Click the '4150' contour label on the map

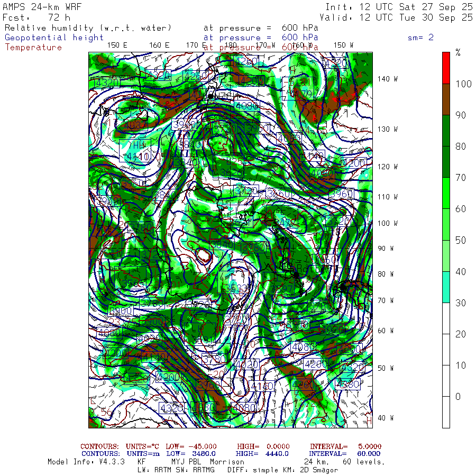pyautogui.click(x=262, y=387)
